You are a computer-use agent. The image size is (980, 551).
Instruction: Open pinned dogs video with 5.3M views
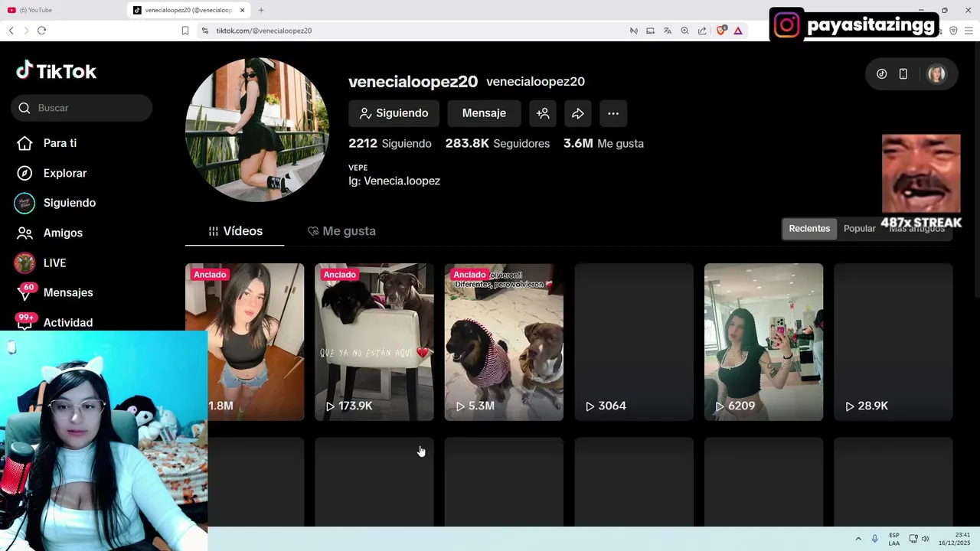coord(504,342)
